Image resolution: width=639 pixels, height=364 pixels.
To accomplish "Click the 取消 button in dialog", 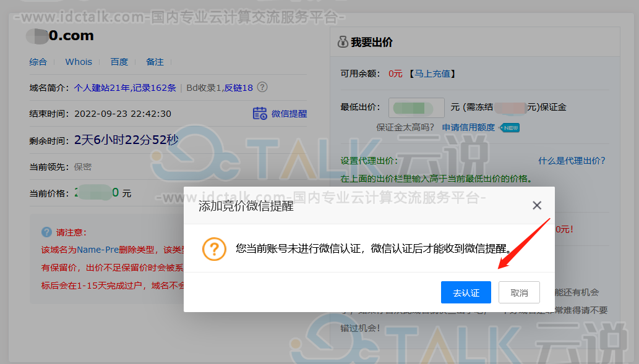I will tap(519, 292).
